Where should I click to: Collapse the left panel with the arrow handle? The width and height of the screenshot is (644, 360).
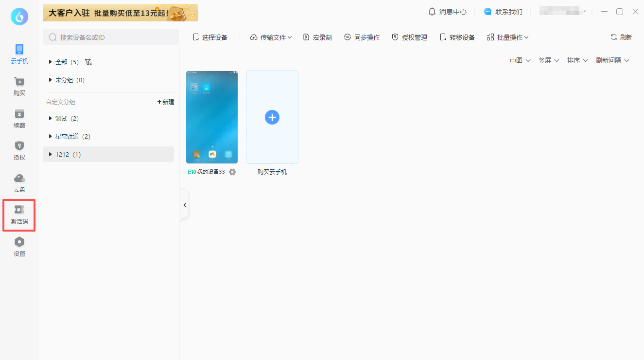[185, 205]
